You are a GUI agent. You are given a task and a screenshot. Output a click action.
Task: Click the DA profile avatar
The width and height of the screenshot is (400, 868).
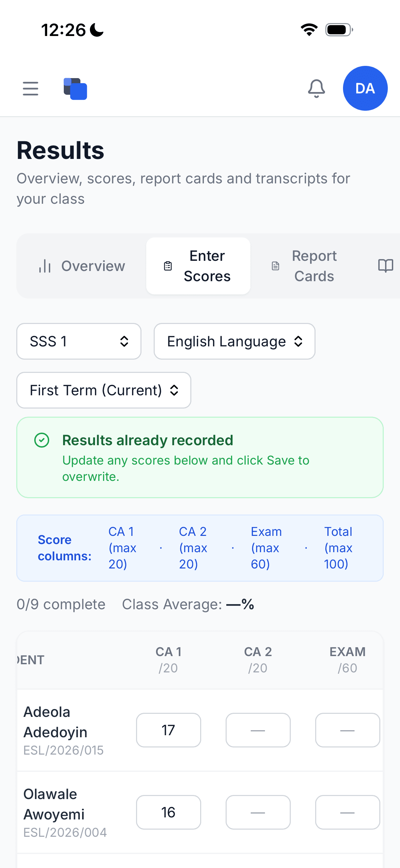click(x=365, y=88)
